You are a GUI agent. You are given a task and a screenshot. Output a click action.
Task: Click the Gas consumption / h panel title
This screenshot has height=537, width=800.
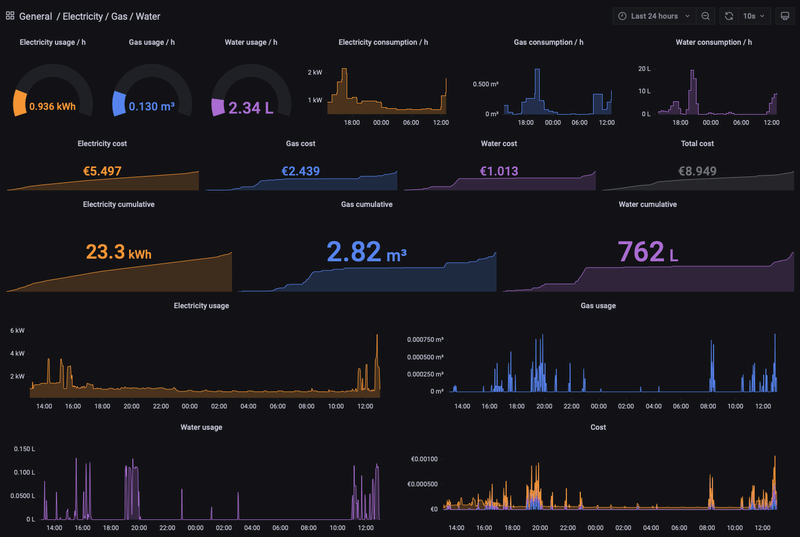548,42
